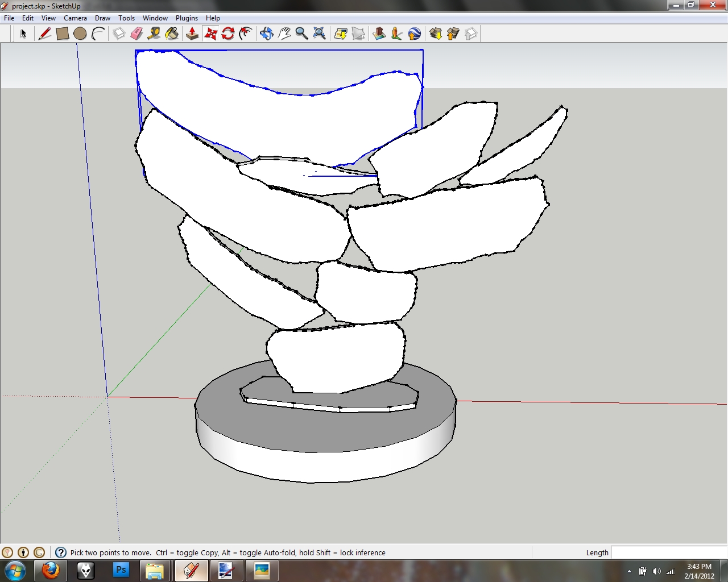Click the geo-location status bar icon

pyautogui.click(x=7, y=552)
